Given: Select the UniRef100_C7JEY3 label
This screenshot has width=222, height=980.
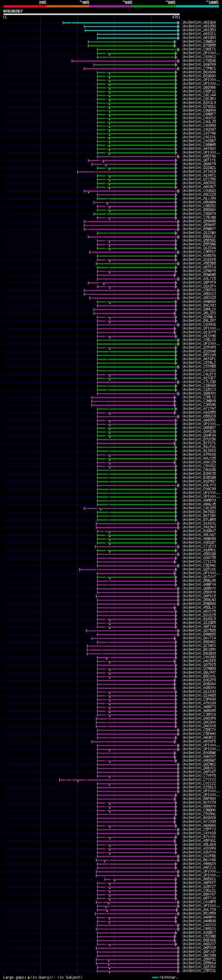Looking at the screenshot, I should pos(199,546).
